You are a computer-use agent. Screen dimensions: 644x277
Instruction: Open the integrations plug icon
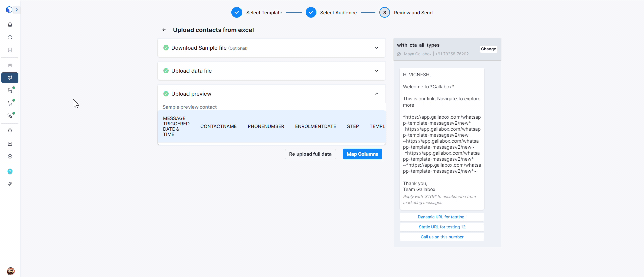pyautogui.click(x=10, y=131)
